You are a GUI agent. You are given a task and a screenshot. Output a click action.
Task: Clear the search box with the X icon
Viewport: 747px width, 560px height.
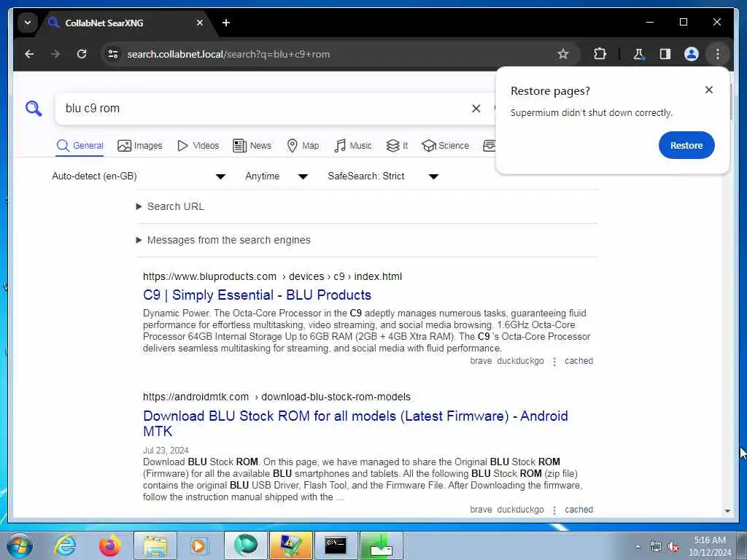[476, 109]
